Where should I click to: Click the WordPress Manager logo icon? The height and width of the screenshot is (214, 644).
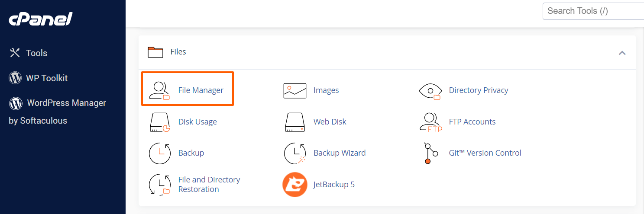[16, 103]
